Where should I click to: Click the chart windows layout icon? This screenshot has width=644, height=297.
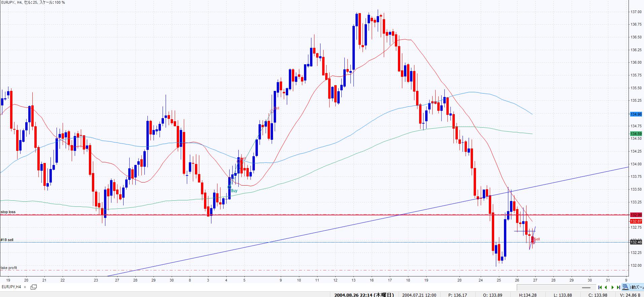(625, 287)
